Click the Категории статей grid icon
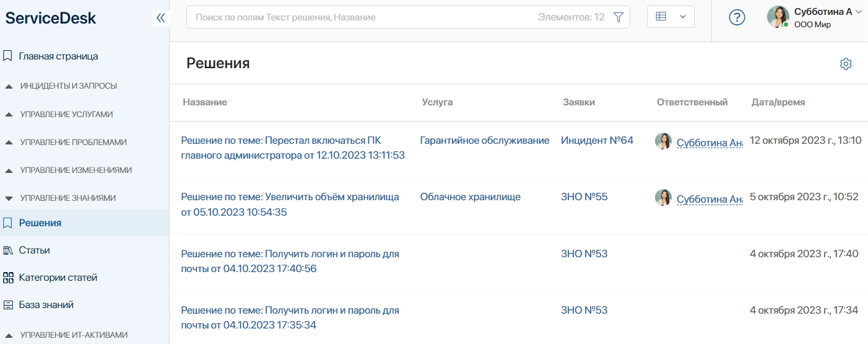868x344 pixels. point(8,278)
